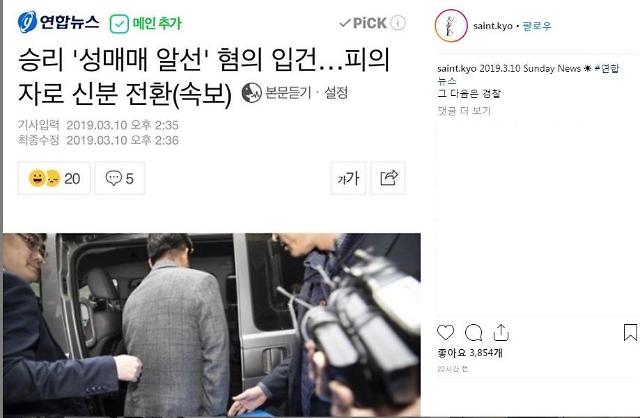Open the saint.kyo username link
This screenshot has width=640, height=418.
pos(493,26)
